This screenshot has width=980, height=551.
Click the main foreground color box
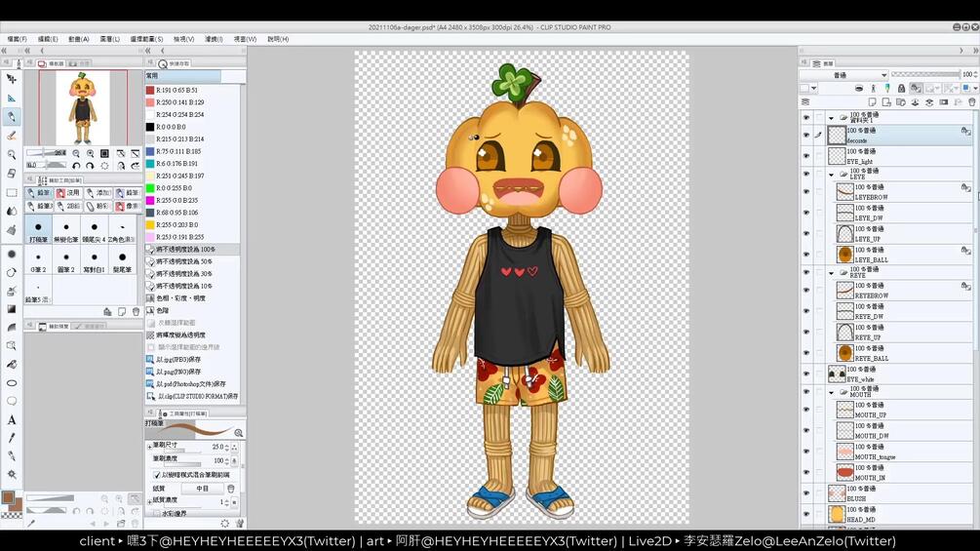(x=8, y=498)
